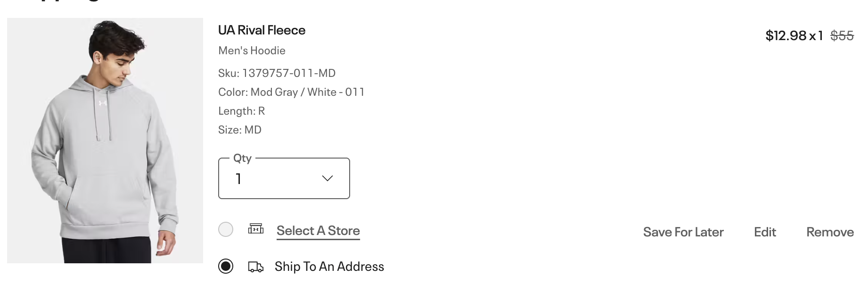This screenshot has height=285, width=868.
Task: Click the "Color: Mod Gray / White" text
Action: (291, 92)
